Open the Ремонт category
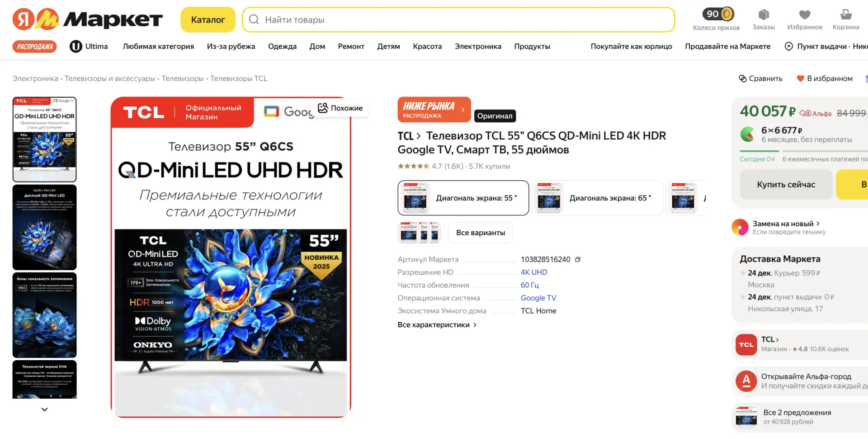The width and height of the screenshot is (868, 439). coord(351,46)
